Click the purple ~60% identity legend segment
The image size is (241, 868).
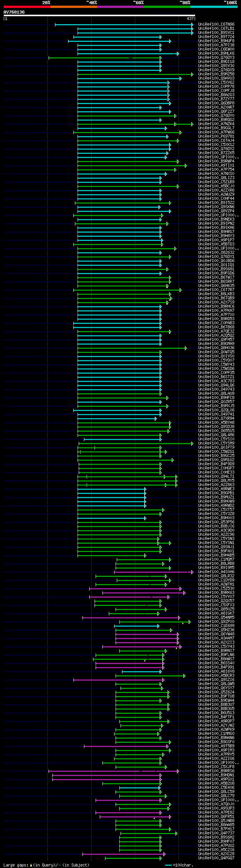pos(120,7)
